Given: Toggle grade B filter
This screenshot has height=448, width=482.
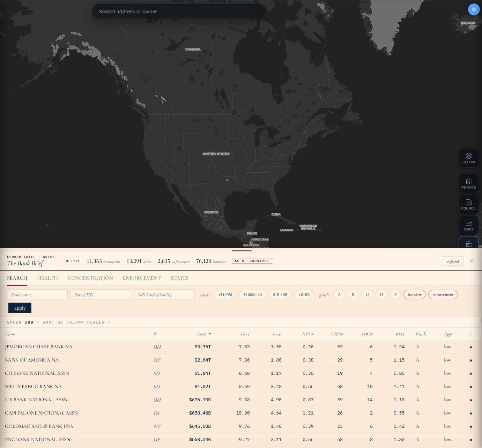Looking at the screenshot, I should 353,295.
